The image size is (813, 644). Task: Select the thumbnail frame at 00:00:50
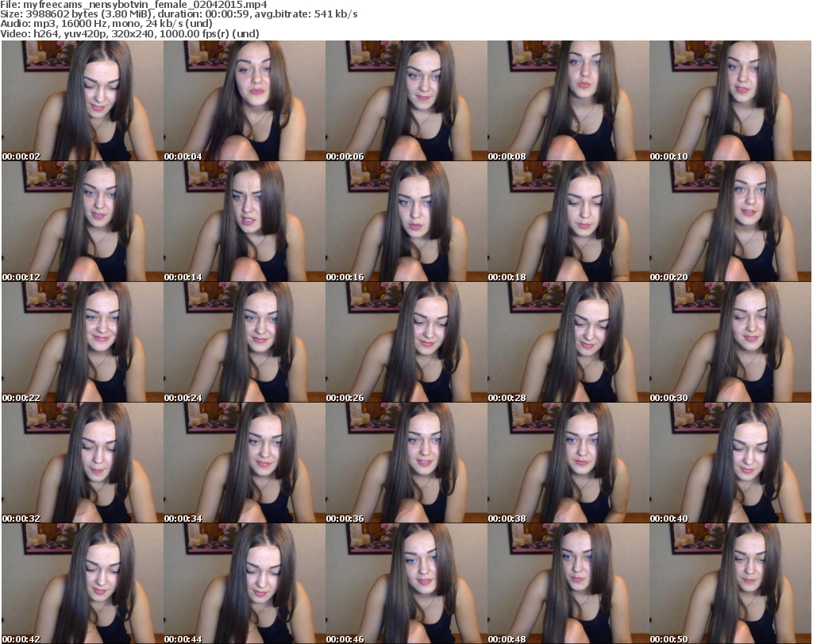tap(730, 584)
